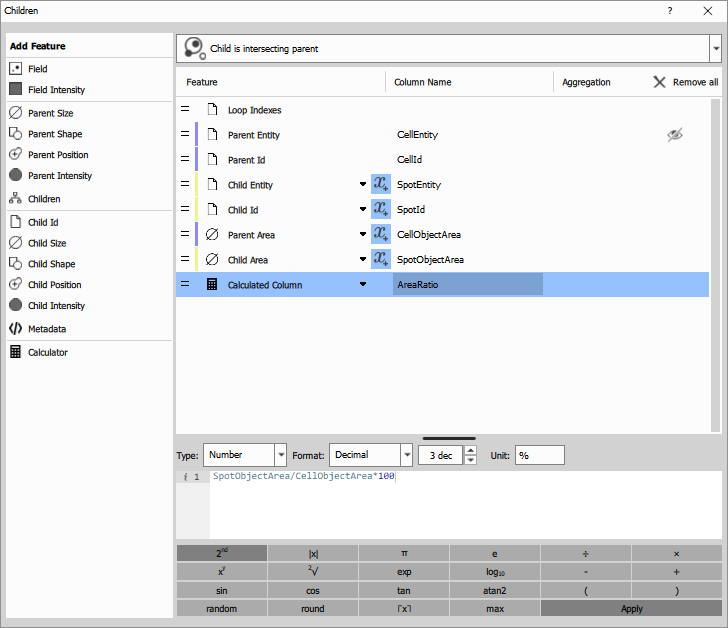This screenshot has width=728, height=628.
Task: Insert the round function
Action: 312,608
